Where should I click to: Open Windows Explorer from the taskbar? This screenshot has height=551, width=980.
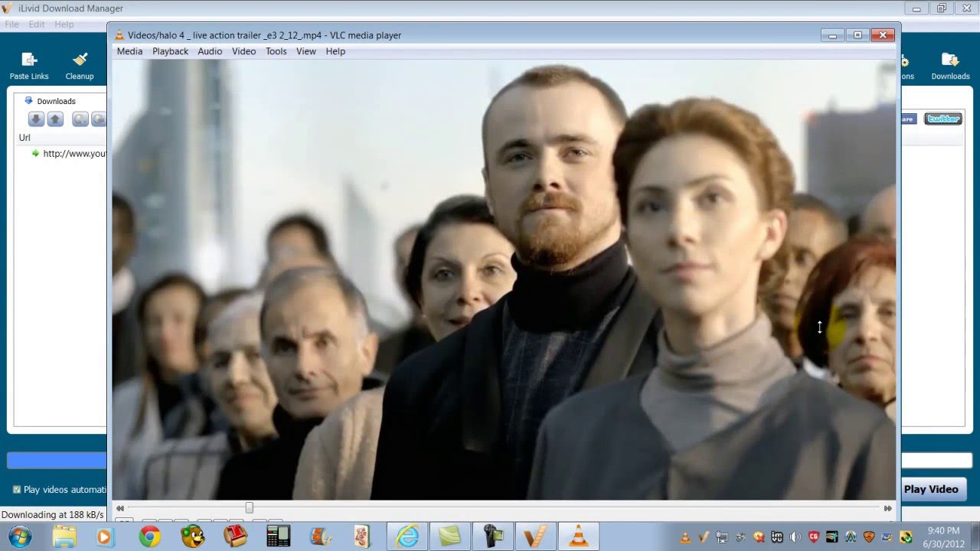64,536
